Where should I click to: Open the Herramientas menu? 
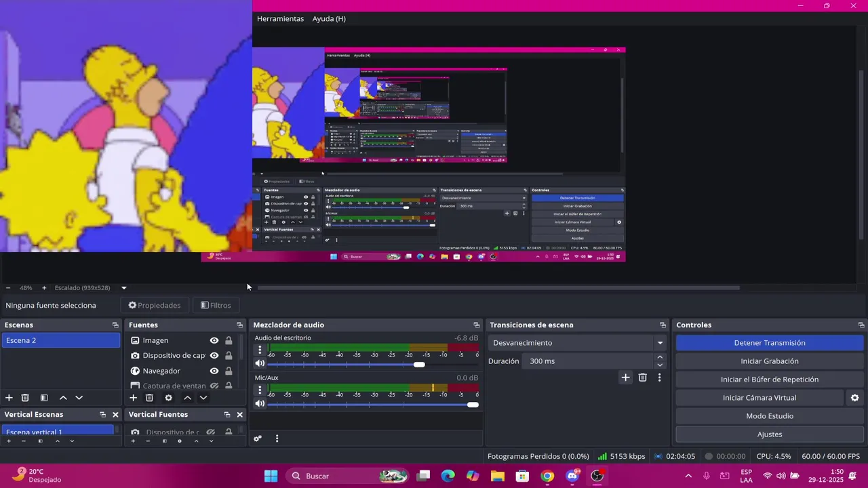click(280, 18)
